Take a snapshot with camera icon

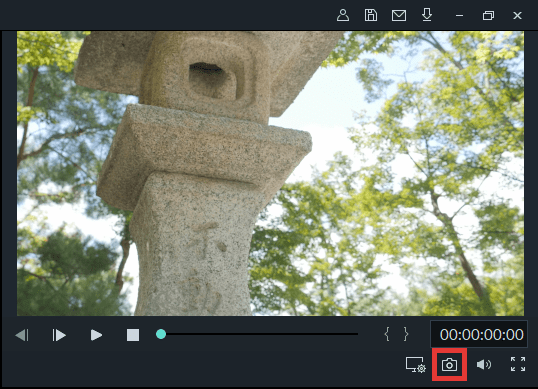click(449, 365)
